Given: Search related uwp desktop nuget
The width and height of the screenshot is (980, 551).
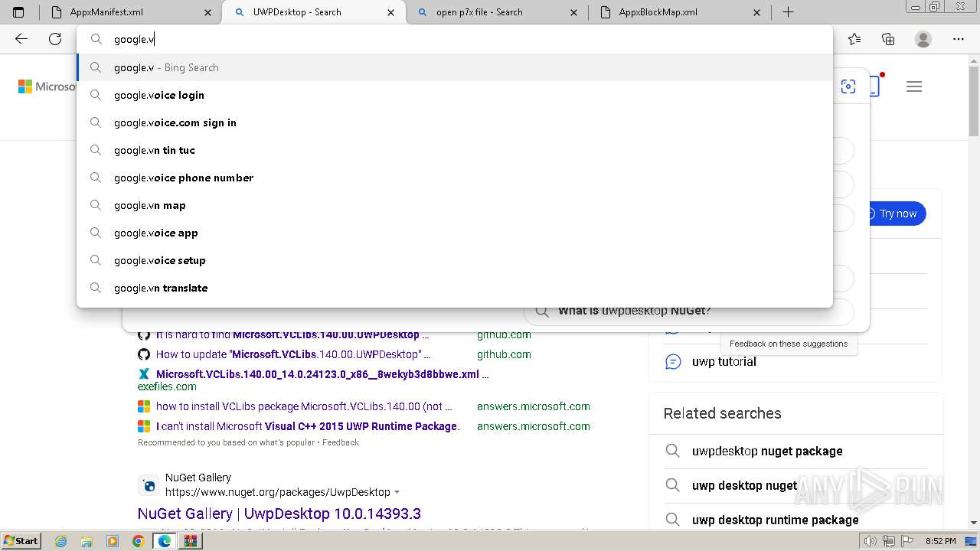Looking at the screenshot, I should (x=744, y=485).
